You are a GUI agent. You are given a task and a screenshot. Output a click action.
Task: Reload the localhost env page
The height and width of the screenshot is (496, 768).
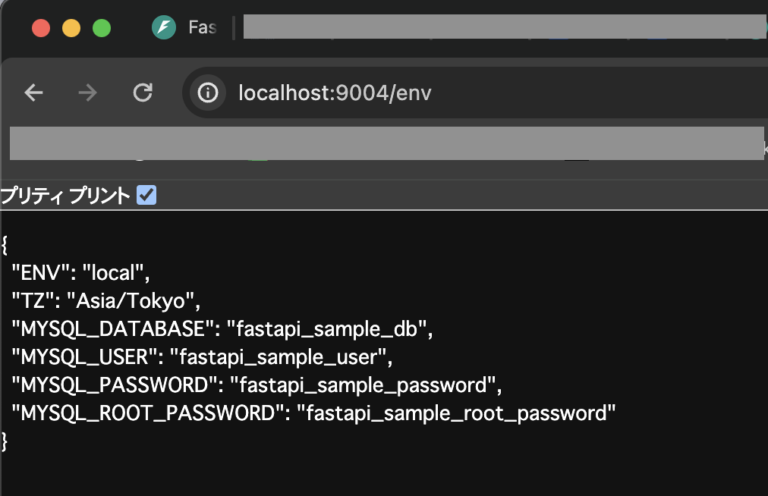[143, 93]
